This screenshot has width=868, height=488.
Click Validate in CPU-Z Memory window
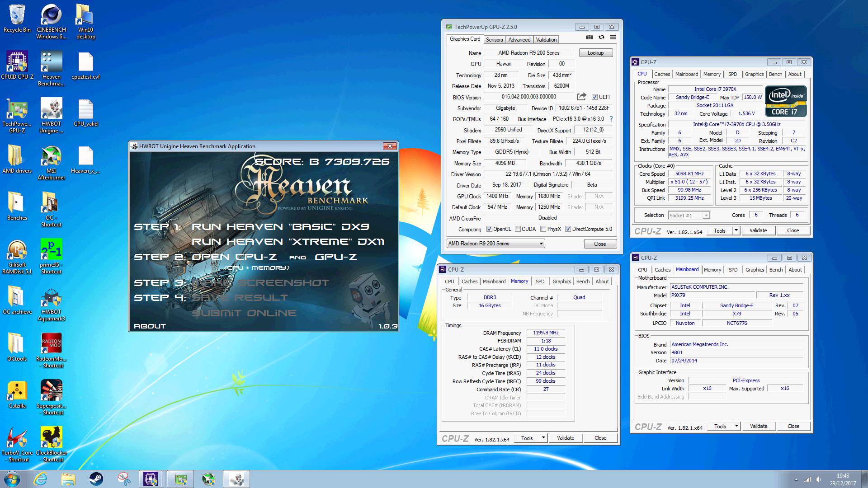[x=566, y=438]
